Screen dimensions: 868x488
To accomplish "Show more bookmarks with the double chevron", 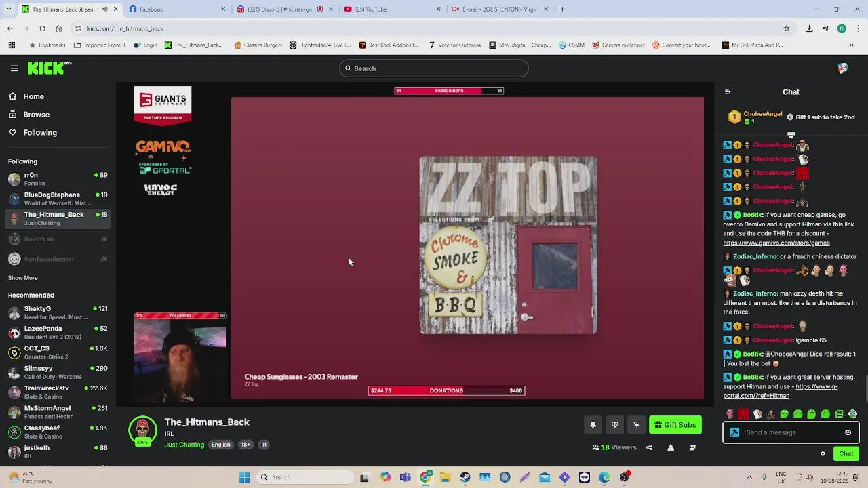I will pyautogui.click(x=852, y=45).
